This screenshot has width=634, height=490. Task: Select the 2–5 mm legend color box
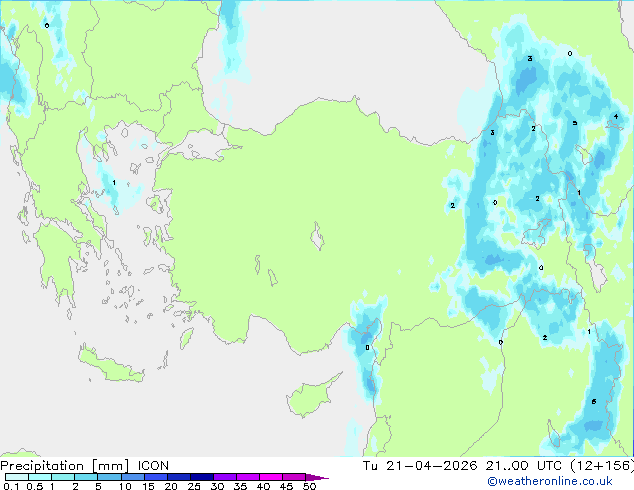[x=86, y=477]
